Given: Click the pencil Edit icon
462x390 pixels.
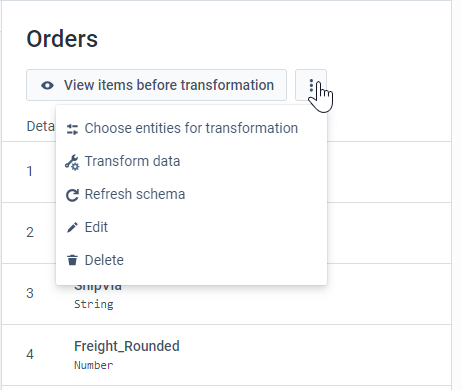Looking at the screenshot, I should (72, 227).
